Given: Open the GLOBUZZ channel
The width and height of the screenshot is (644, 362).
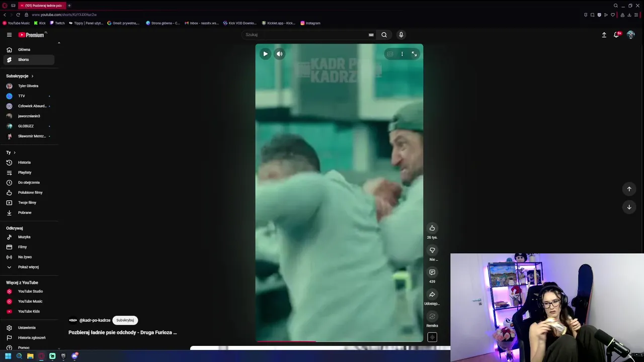Looking at the screenshot, I should 29,126.
